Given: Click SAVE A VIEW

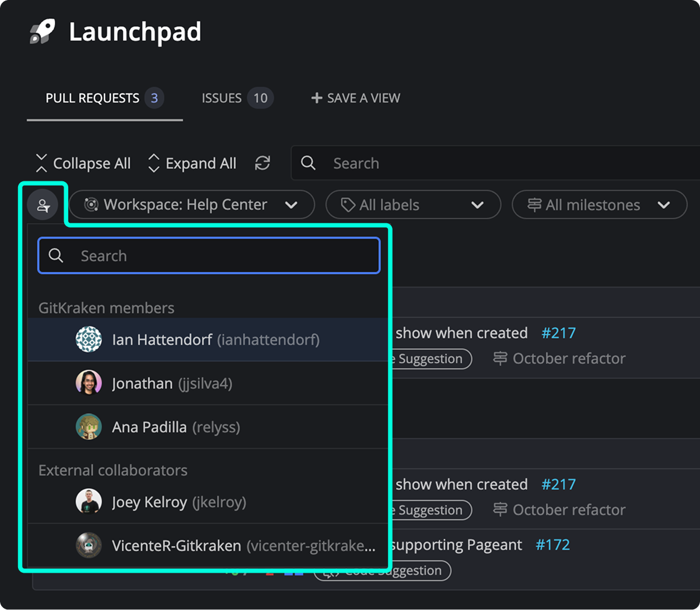Looking at the screenshot, I should pyautogui.click(x=355, y=98).
